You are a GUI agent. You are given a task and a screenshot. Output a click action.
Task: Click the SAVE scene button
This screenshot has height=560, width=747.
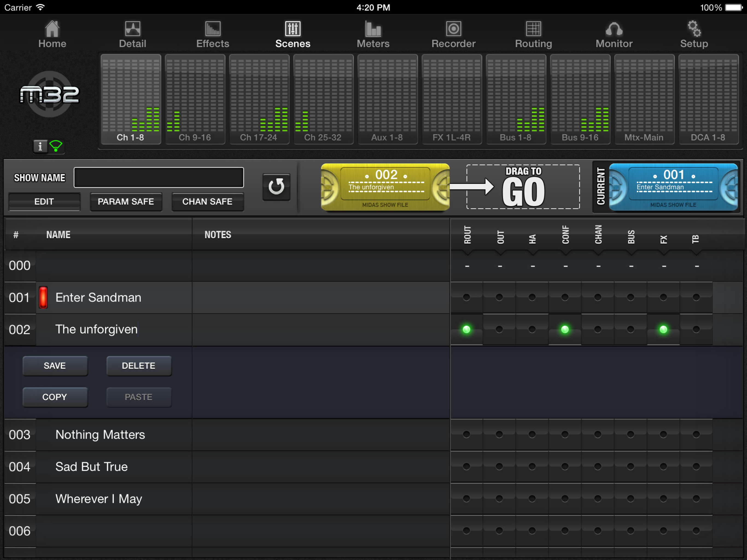tap(55, 366)
